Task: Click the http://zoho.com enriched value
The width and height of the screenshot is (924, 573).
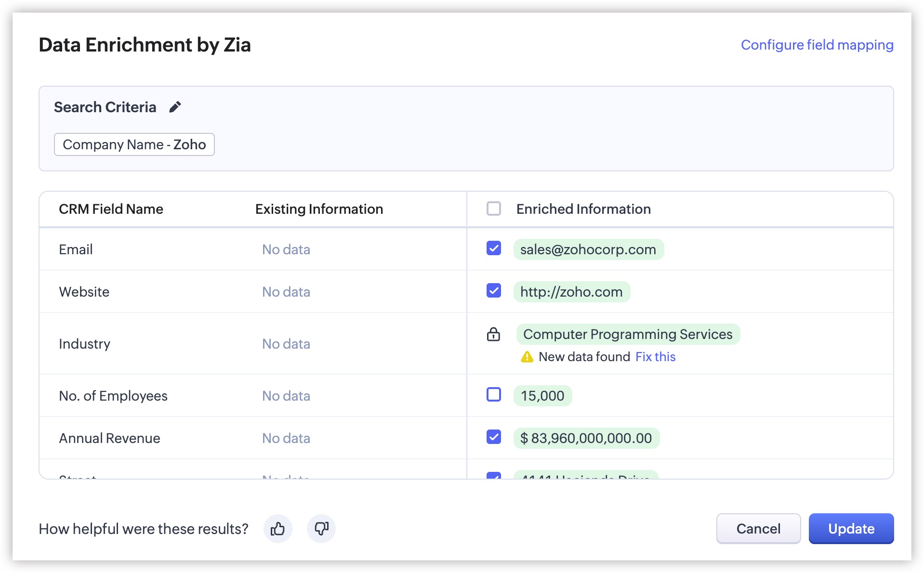Action: pyautogui.click(x=571, y=292)
